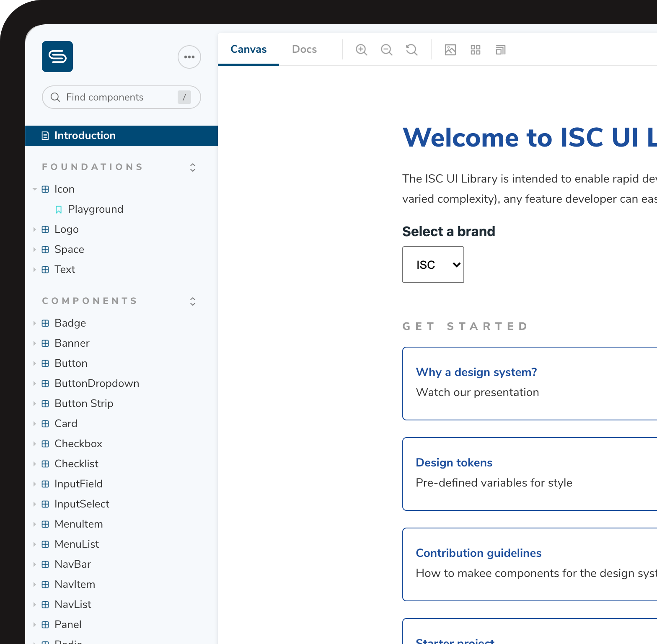
Task: Expand the Space component arrow
Action: pyautogui.click(x=35, y=250)
